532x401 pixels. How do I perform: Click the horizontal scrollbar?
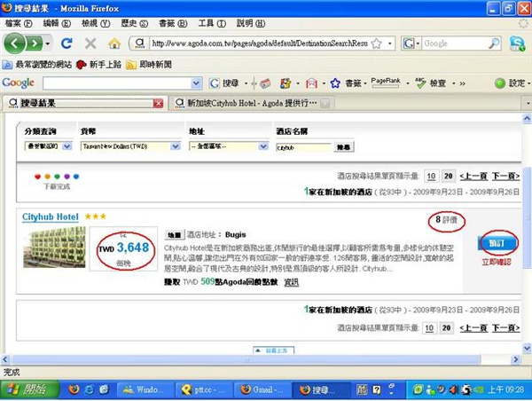tap(246, 359)
